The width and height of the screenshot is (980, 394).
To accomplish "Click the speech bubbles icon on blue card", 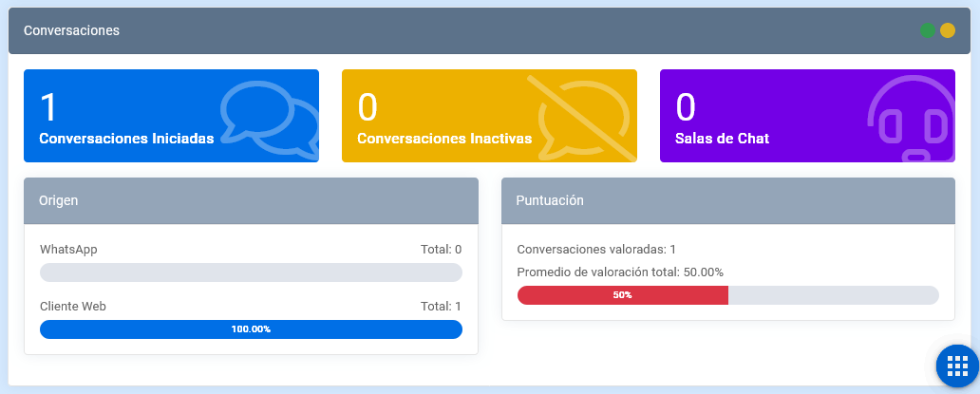I will pyautogui.click(x=270, y=118).
